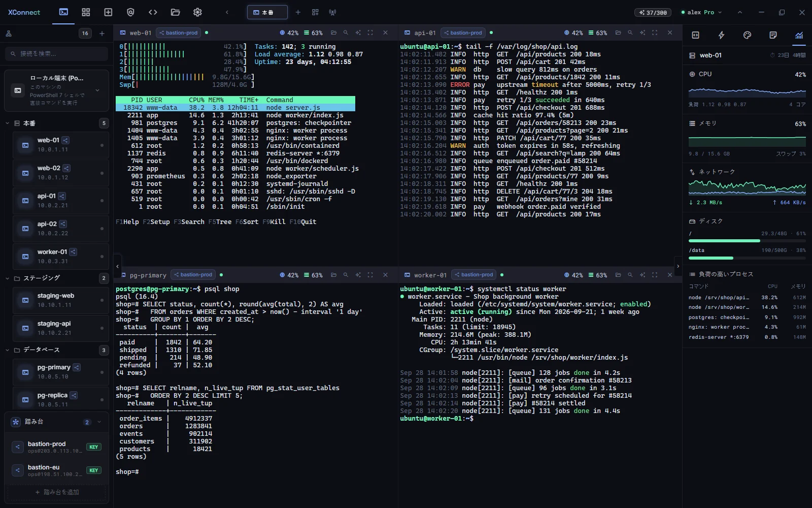Open the topology tree icon in sidebar
812x508 pixels.
coord(9,34)
